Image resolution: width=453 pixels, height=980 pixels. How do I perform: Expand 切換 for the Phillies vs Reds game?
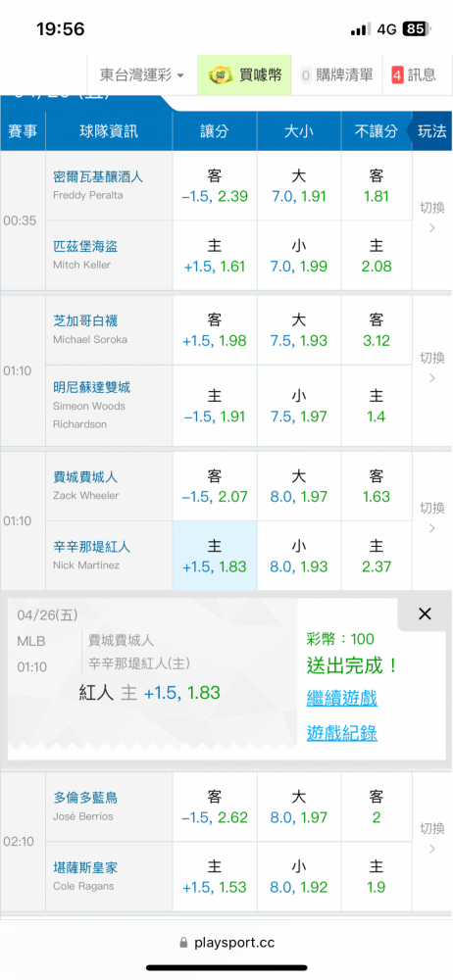[431, 518]
